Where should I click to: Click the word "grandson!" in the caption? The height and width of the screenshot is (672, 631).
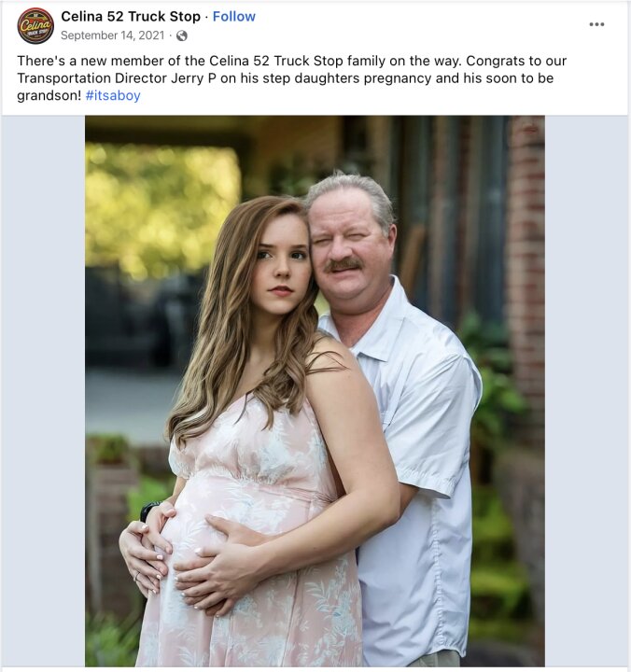49,95
